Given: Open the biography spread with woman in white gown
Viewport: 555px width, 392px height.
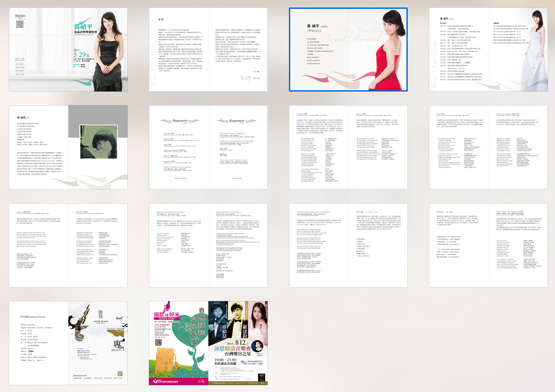Looking at the screenshot, I should point(488,50).
